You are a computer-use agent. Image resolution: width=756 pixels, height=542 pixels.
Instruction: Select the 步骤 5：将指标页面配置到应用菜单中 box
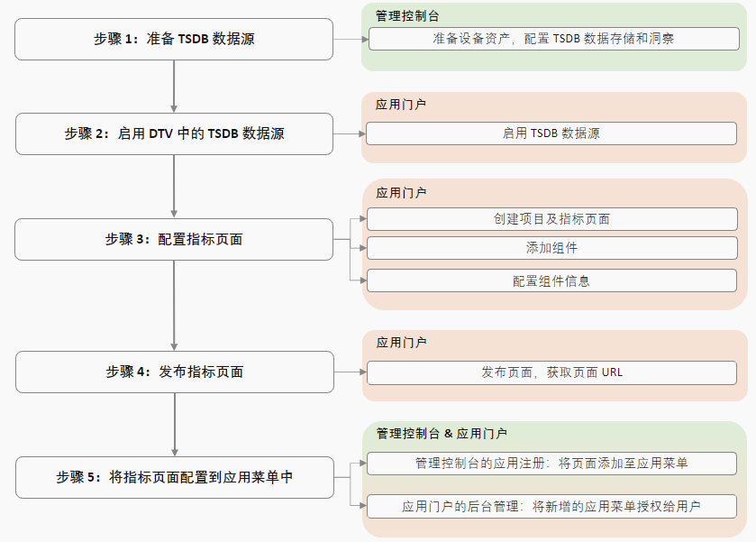173,478
